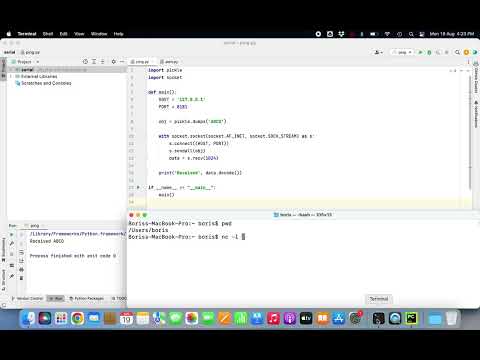Open the user account dropdown in PyCharm toolbar

tap(378, 52)
